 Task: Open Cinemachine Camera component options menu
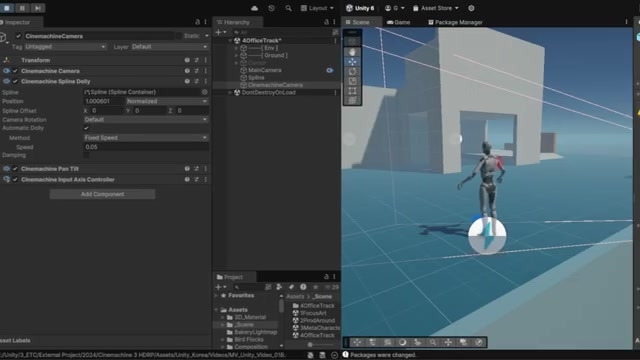206,71
